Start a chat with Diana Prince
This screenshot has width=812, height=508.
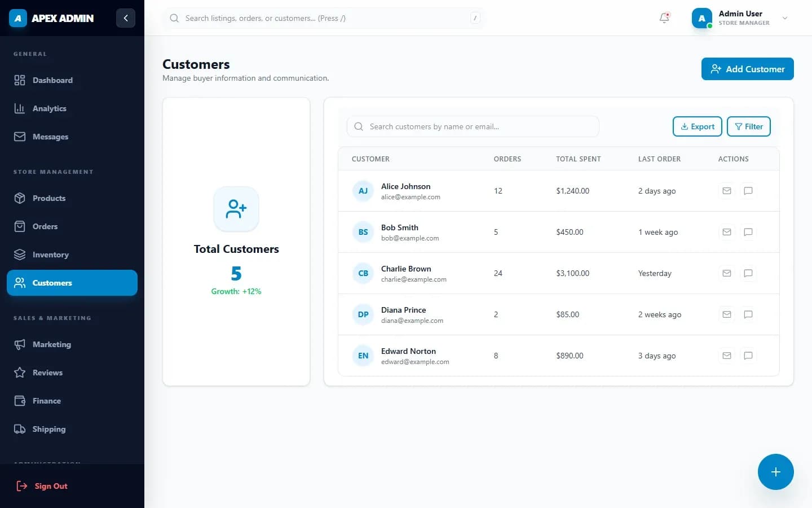point(748,314)
